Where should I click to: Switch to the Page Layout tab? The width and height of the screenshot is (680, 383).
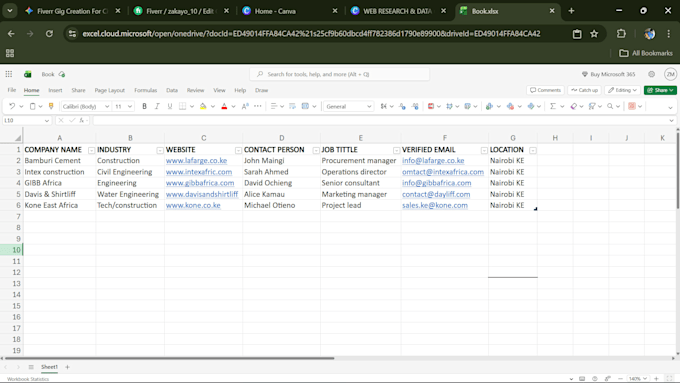click(110, 90)
